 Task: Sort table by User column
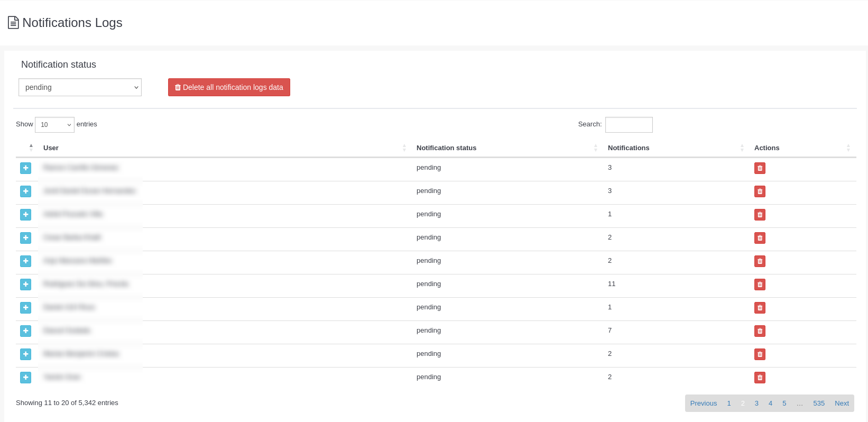(x=51, y=148)
